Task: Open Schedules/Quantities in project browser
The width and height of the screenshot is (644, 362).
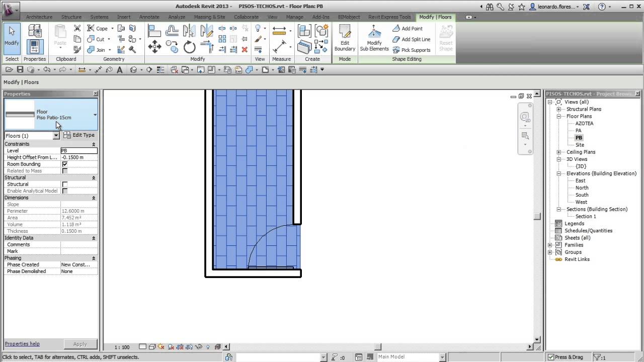Action: [588, 231]
